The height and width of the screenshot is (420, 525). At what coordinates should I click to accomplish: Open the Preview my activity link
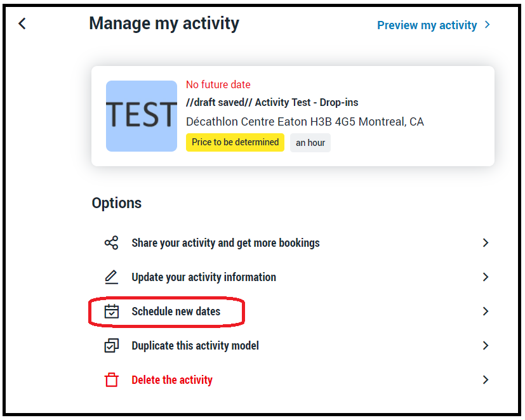427,25
